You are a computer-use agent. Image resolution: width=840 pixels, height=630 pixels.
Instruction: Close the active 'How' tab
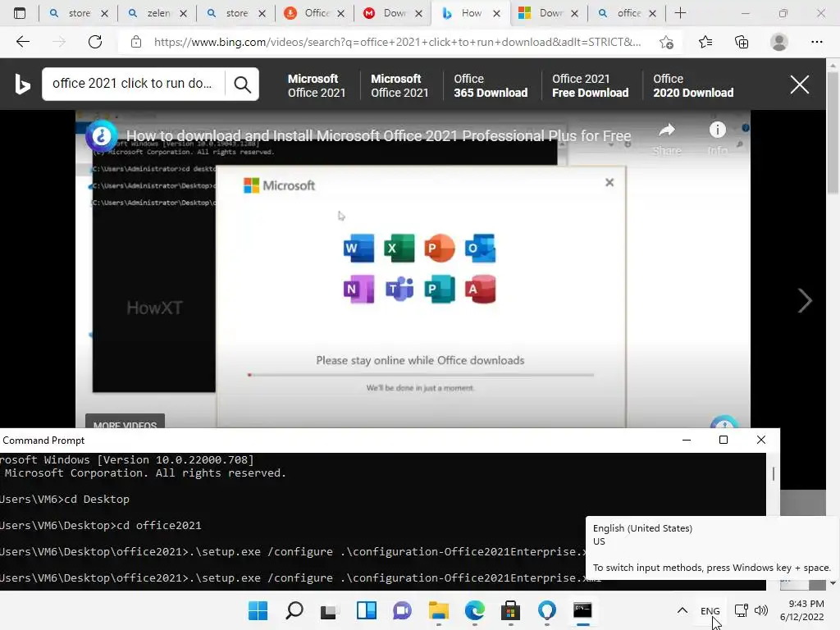click(x=496, y=13)
